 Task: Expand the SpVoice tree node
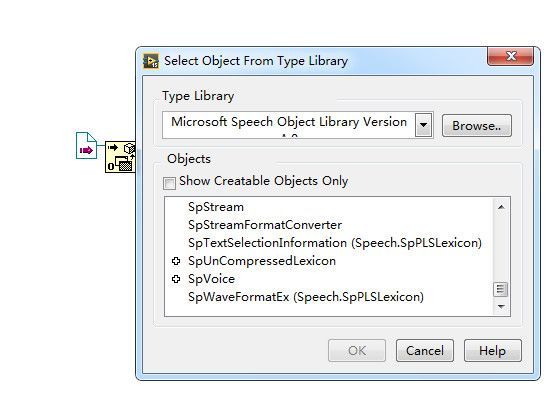click(176, 279)
